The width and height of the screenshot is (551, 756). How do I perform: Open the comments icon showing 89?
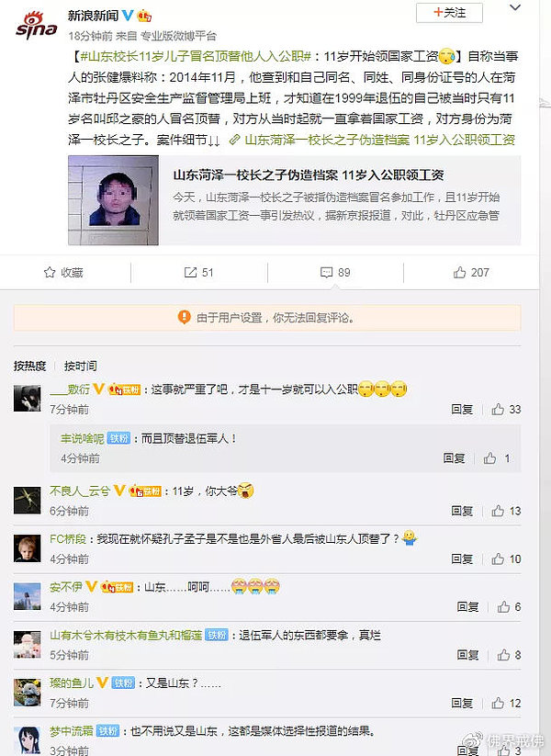point(335,273)
